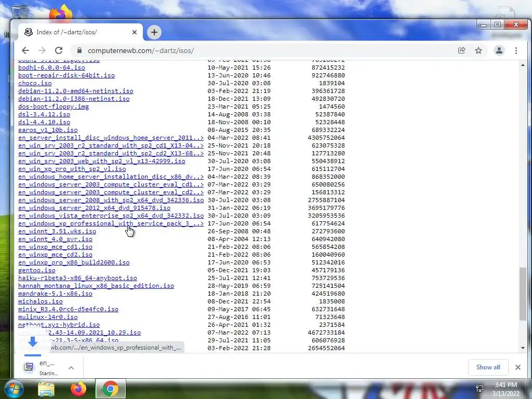Image resolution: width=532 pixels, height=399 pixels.
Task: Go back using the browser back arrow
Action: point(25,50)
